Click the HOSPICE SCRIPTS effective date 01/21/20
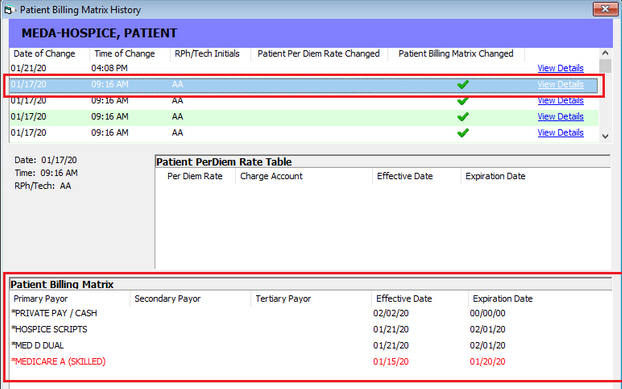Image resolution: width=622 pixels, height=389 pixels. [x=391, y=330]
